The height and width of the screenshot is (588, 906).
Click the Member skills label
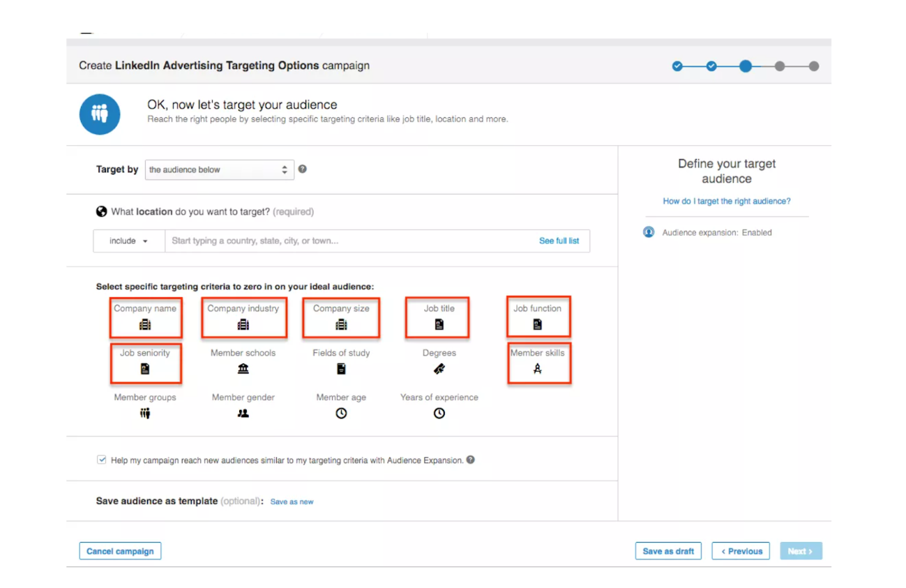pos(537,353)
